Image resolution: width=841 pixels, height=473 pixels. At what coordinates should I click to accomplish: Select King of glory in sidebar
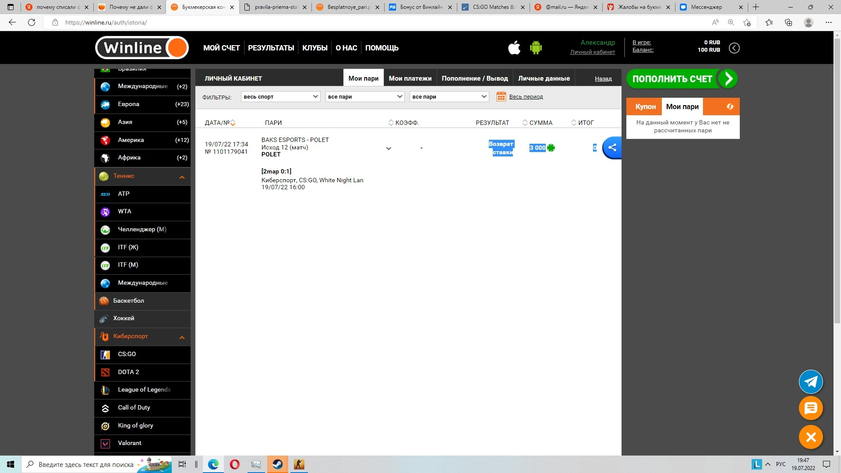pyautogui.click(x=143, y=425)
